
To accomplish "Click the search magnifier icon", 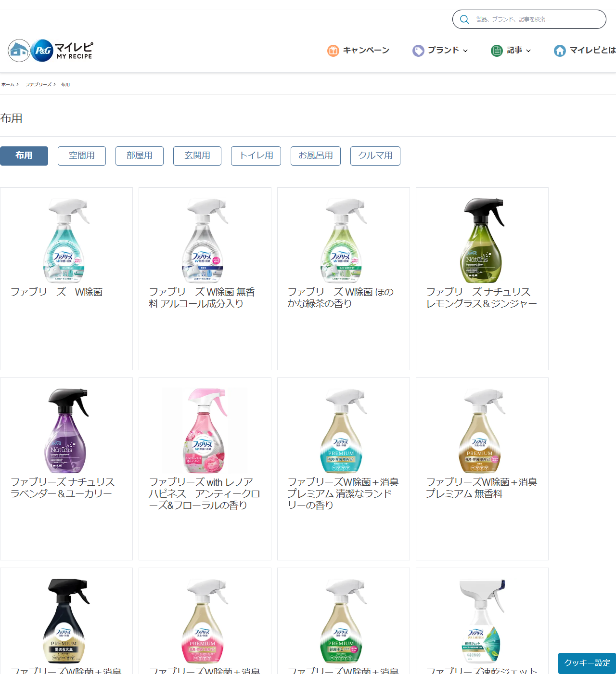I will pyautogui.click(x=464, y=19).
